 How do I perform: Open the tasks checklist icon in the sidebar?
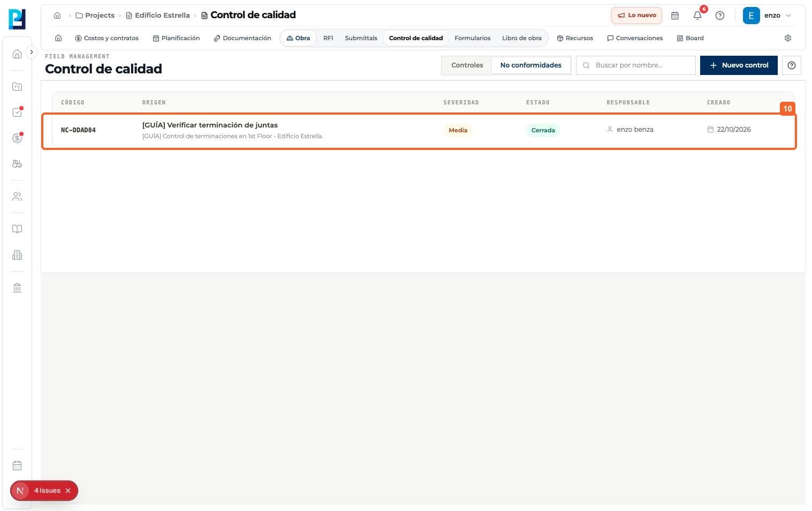(x=17, y=112)
